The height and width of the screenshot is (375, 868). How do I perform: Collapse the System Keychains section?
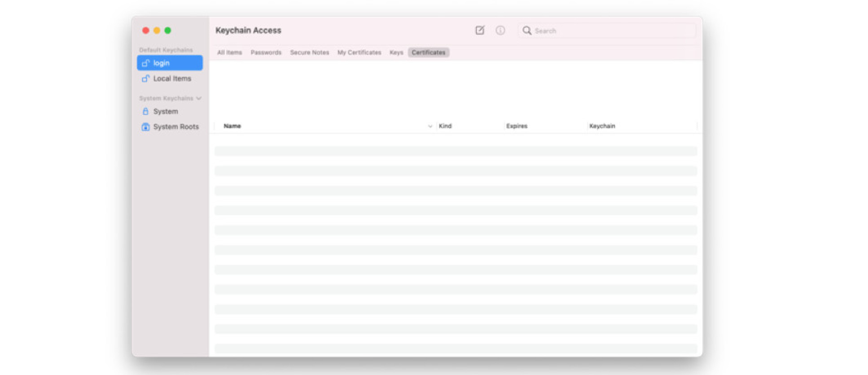(x=199, y=98)
